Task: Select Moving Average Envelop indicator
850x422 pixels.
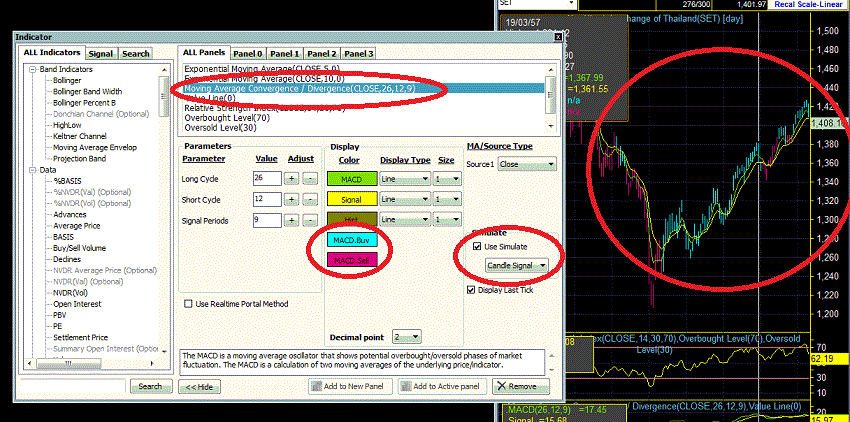Action: [95, 148]
